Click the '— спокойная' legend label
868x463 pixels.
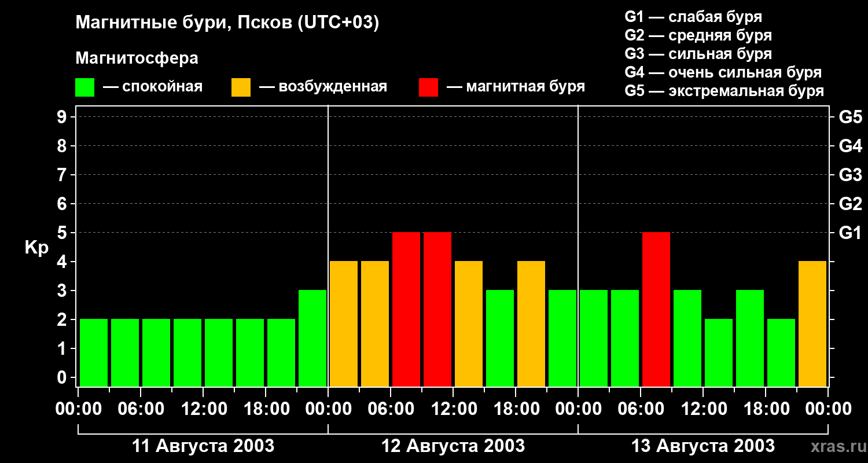click(153, 87)
